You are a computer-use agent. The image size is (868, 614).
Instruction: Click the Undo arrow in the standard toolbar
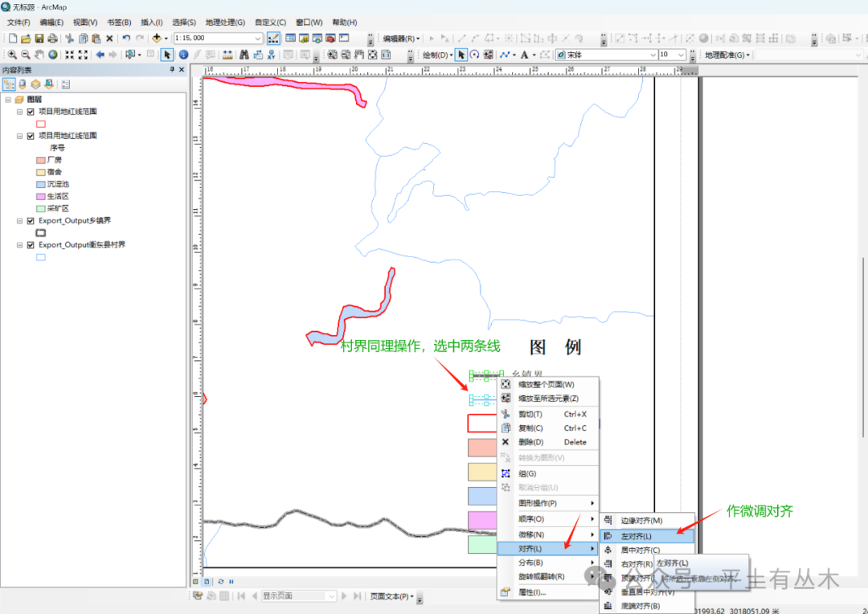pyautogui.click(x=126, y=39)
